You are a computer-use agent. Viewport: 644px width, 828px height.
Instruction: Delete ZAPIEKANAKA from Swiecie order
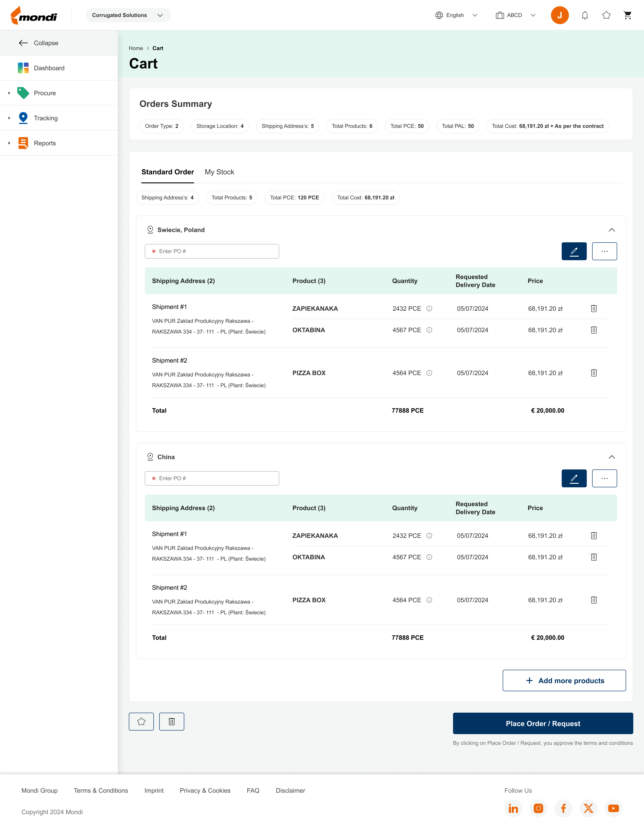coord(594,308)
